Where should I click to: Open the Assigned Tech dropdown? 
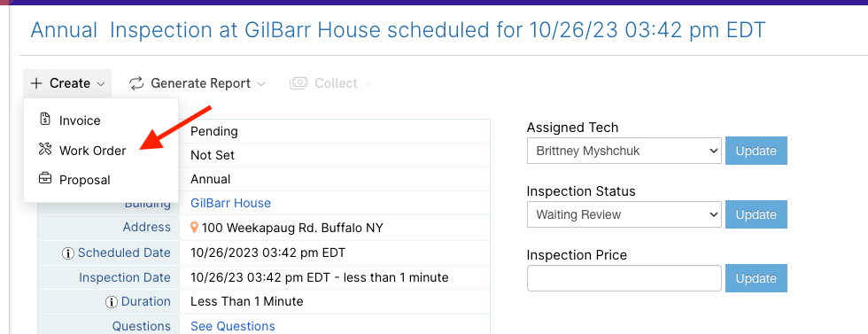(x=624, y=151)
